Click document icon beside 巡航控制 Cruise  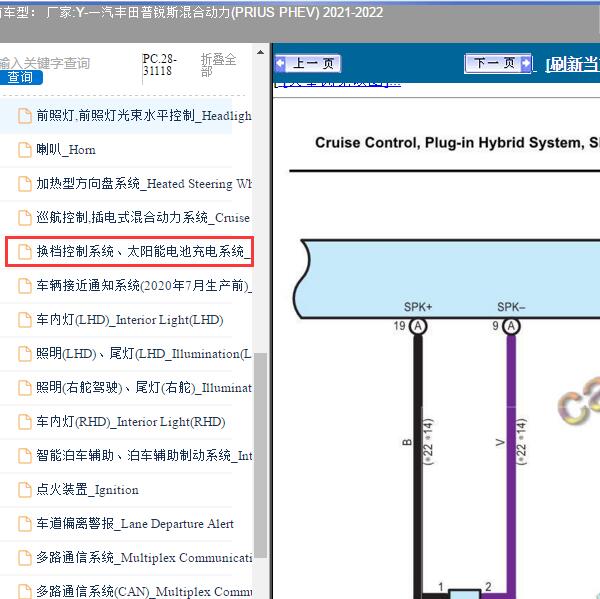25,218
